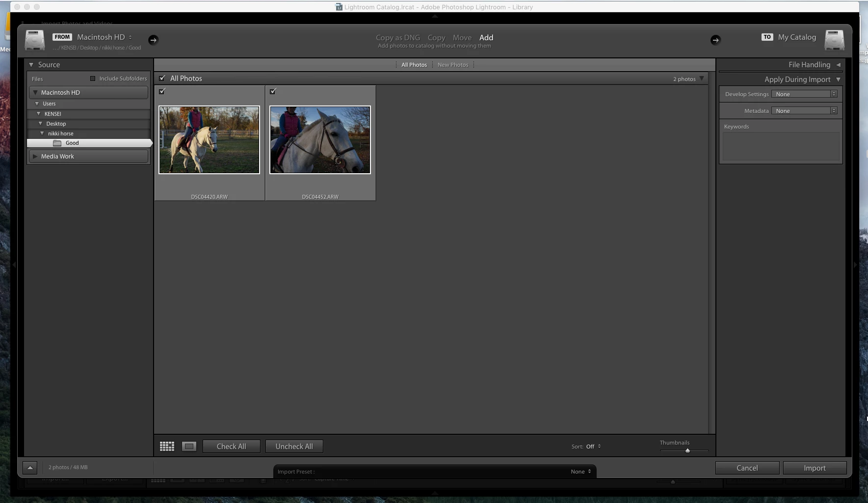Collapse the KENSEI folder tree
868x503 pixels.
point(39,113)
